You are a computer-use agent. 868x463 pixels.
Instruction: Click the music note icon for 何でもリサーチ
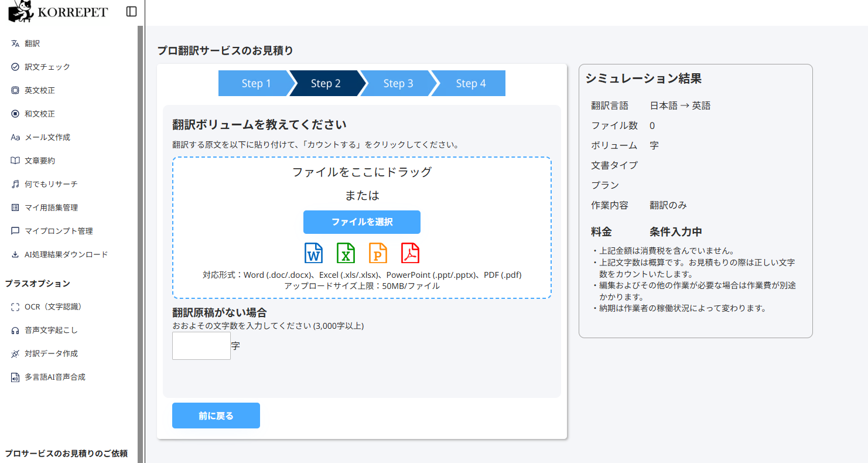pyautogui.click(x=15, y=184)
